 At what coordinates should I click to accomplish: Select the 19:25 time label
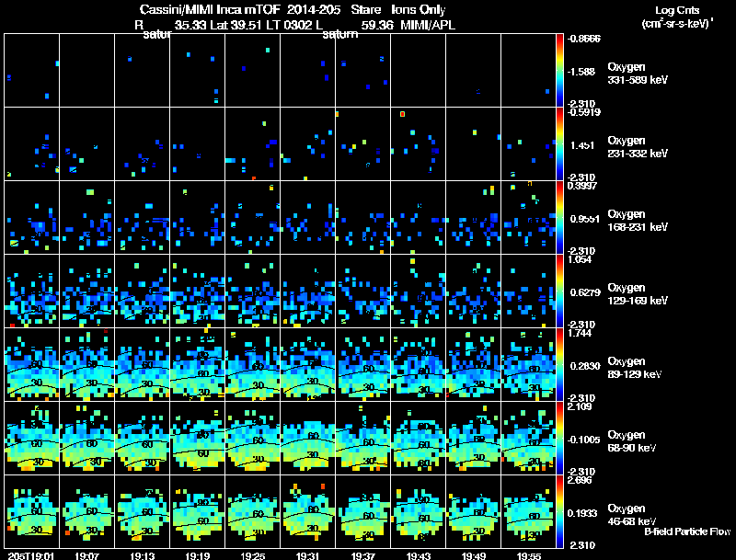253,555
